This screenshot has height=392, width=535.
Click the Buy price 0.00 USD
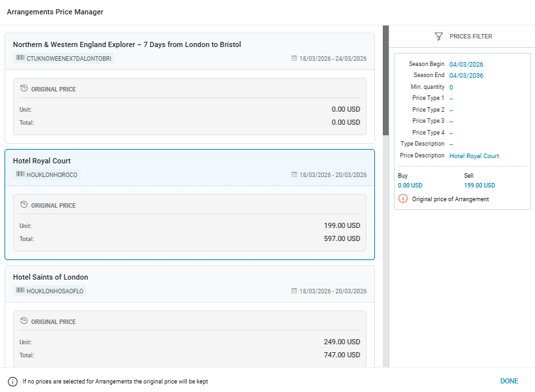point(410,186)
